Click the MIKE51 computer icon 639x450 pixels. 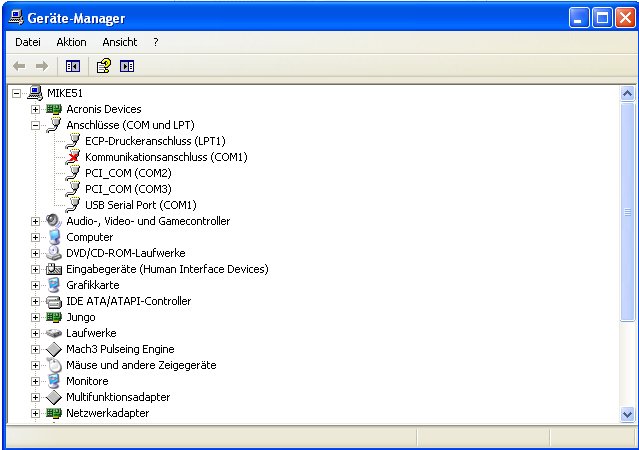click(x=35, y=93)
